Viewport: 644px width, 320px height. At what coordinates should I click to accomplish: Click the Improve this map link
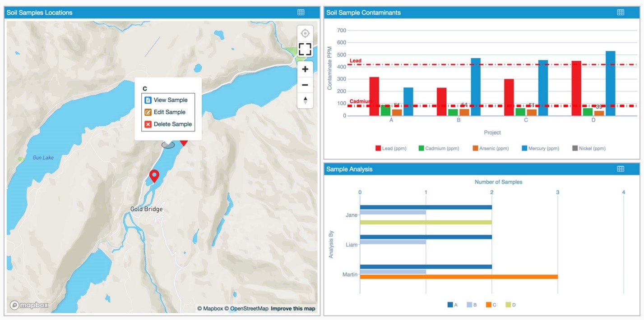(293, 309)
